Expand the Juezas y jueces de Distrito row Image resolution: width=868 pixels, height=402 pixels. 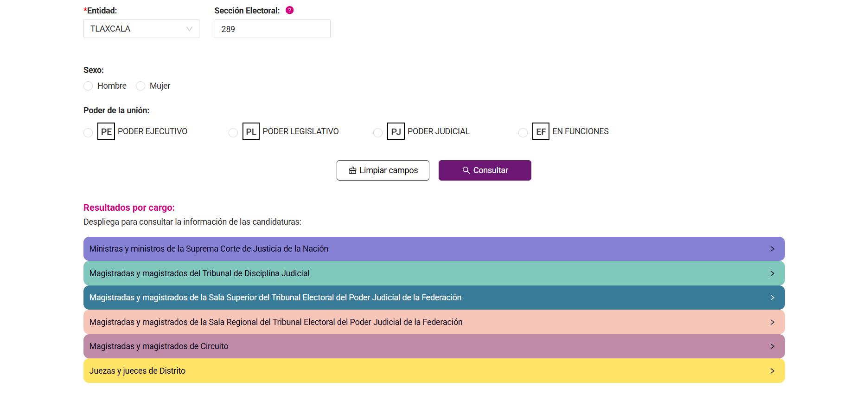click(434, 371)
